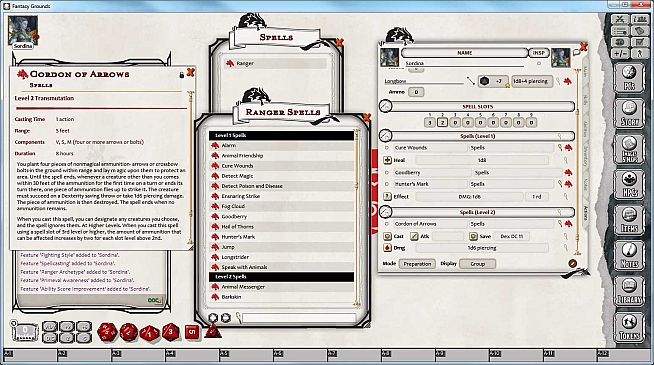Toggle the Hunter's Mark prepared circle
Screen dimensions: 654x365
(387, 184)
